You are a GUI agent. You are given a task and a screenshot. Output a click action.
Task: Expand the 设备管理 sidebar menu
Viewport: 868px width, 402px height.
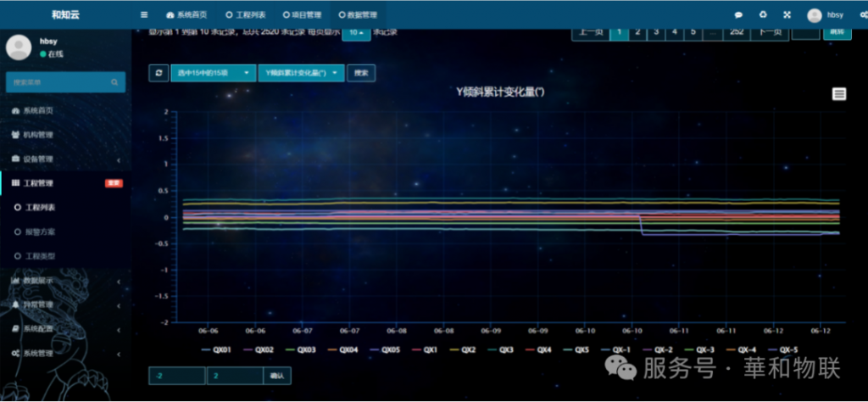(65, 159)
